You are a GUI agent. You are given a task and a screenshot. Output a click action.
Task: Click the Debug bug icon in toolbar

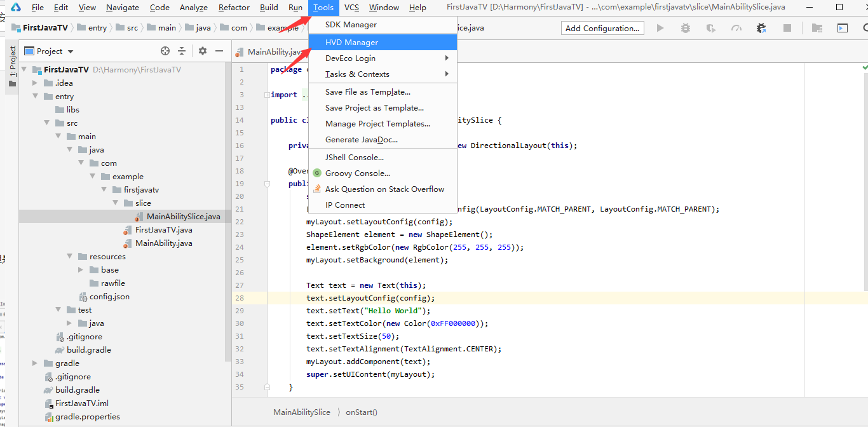(686, 28)
